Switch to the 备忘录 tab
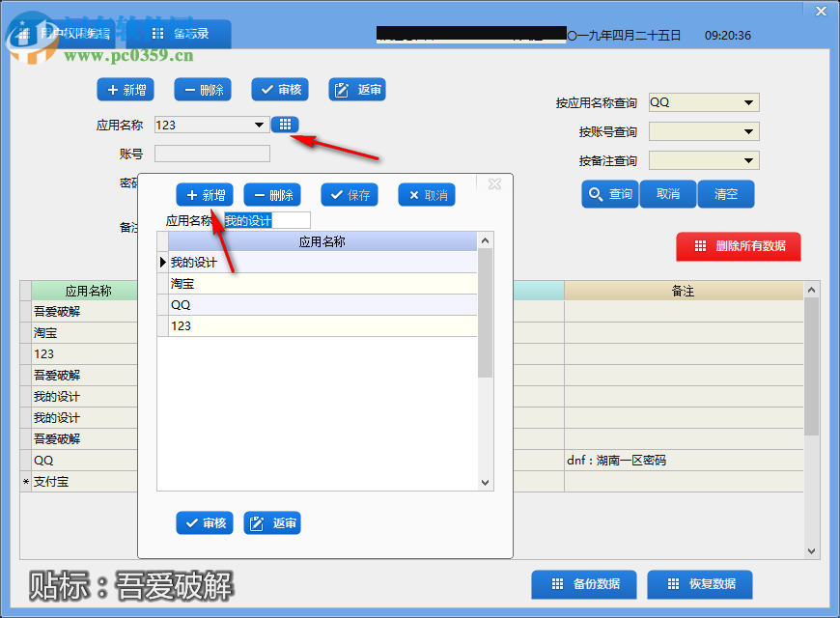 tap(189, 32)
